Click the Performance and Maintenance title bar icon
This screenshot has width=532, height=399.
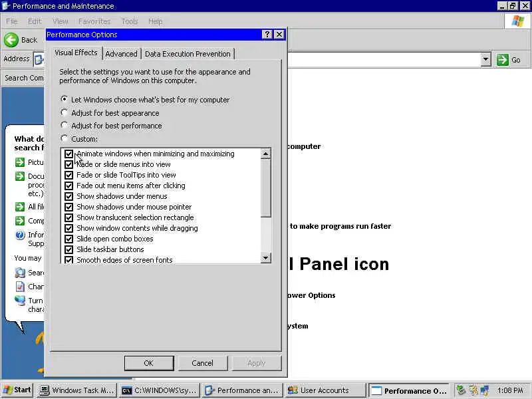click(x=6, y=6)
